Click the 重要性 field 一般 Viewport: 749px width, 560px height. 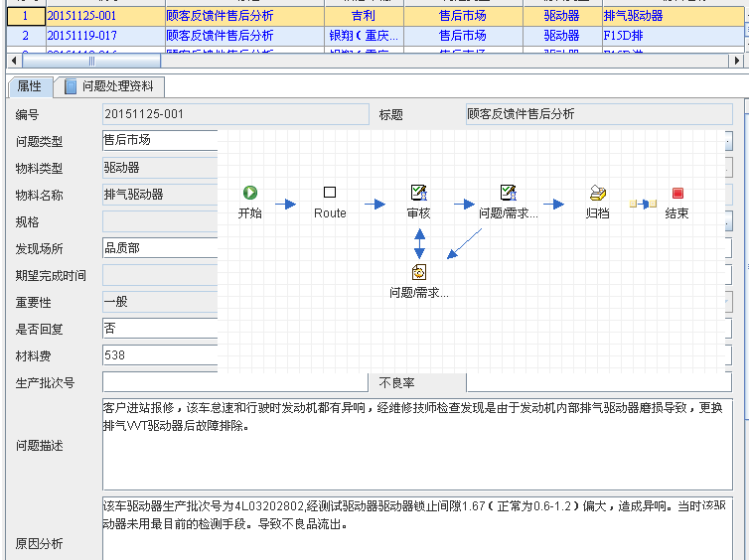click(x=160, y=302)
